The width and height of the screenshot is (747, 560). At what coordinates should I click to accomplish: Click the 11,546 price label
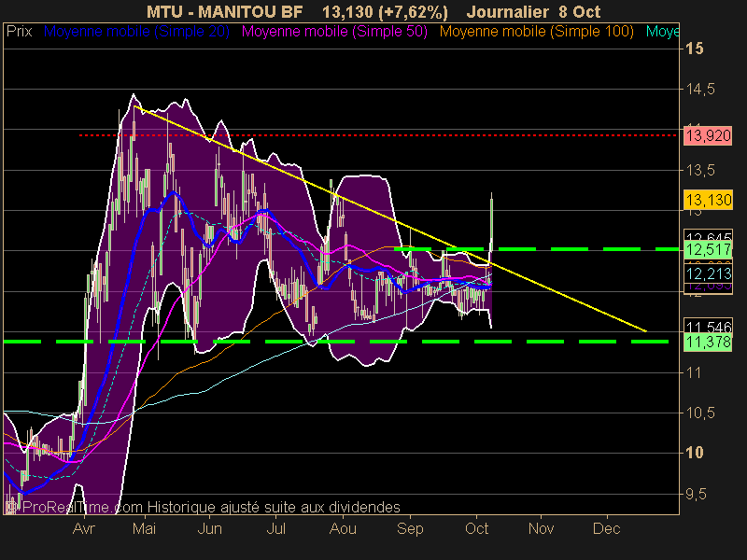pyautogui.click(x=708, y=326)
